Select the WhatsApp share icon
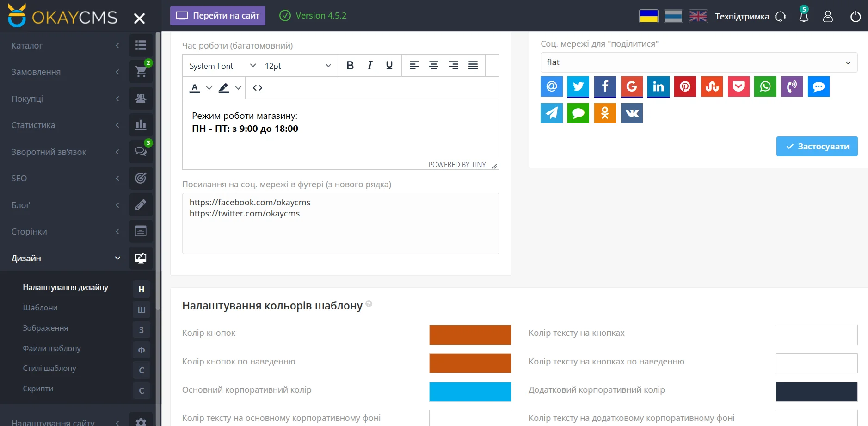 pyautogui.click(x=765, y=86)
